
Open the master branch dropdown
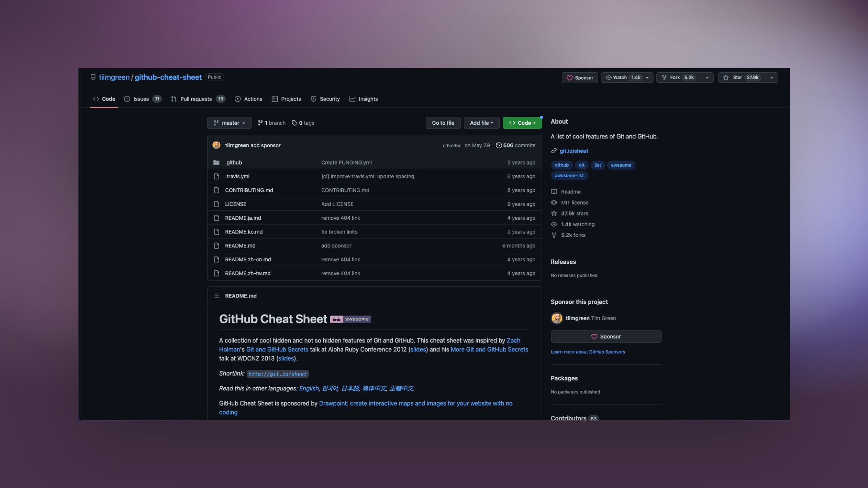(229, 123)
